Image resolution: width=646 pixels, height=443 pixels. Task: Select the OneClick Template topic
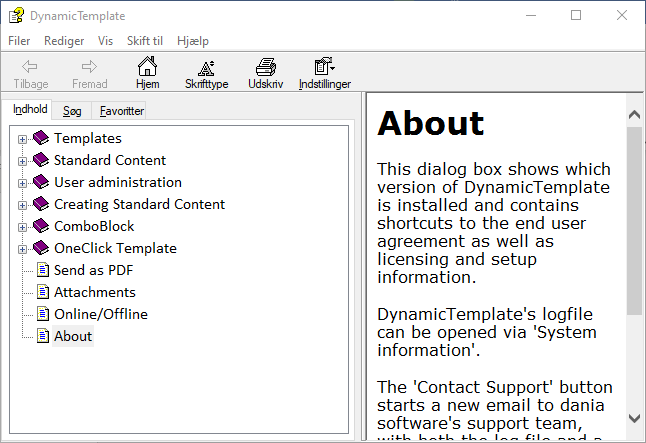click(x=115, y=248)
